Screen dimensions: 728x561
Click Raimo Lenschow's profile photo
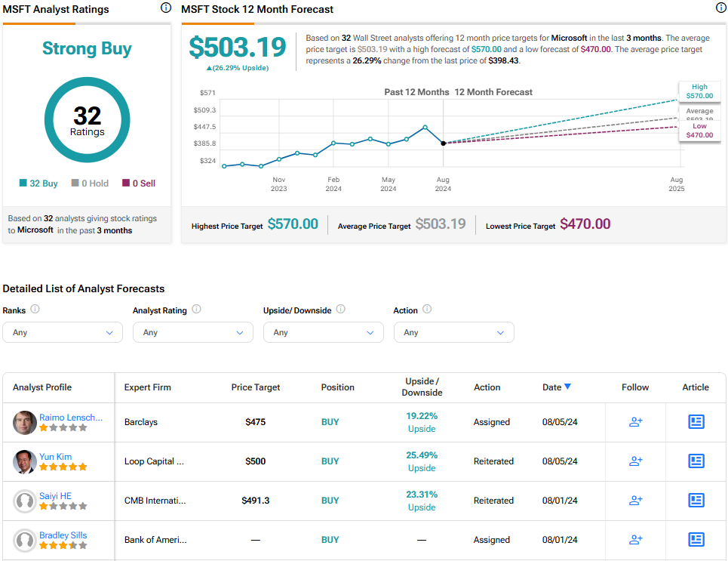pyautogui.click(x=25, y=423)
